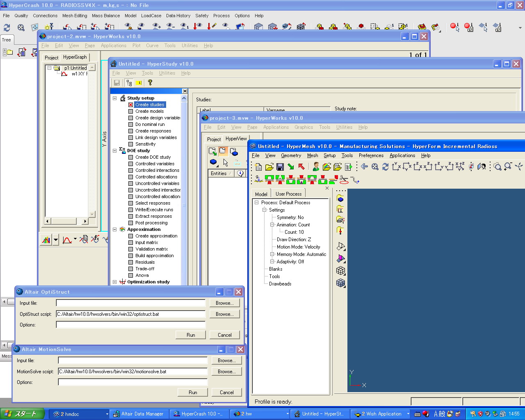
Task: Click the Open folder icon in HyperMesh toolbar
Action: tap(269, 167)
